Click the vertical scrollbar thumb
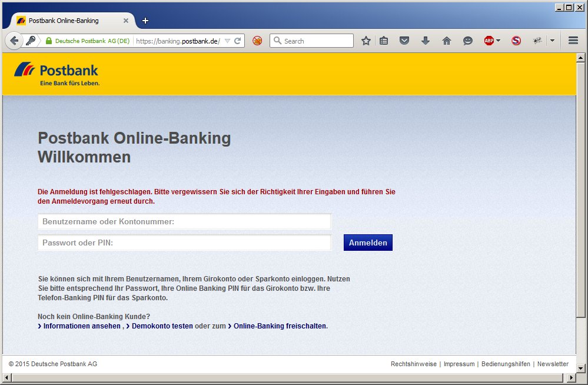The width and height of the screenshot is (588, 385). point(581,190)
